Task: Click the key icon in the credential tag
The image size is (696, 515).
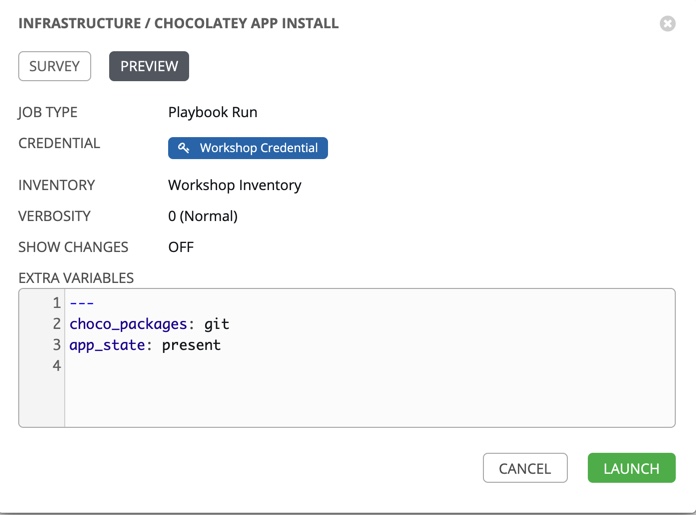Action: click(184, 148)
